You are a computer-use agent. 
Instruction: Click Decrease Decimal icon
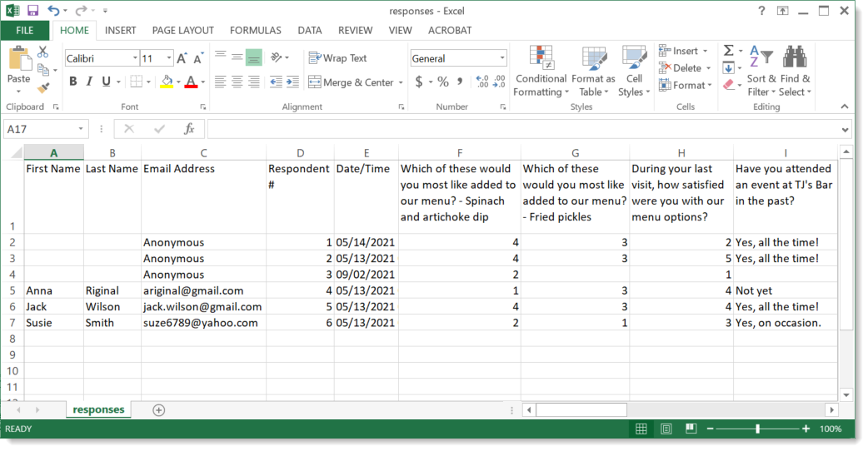[x=499, y=82]
